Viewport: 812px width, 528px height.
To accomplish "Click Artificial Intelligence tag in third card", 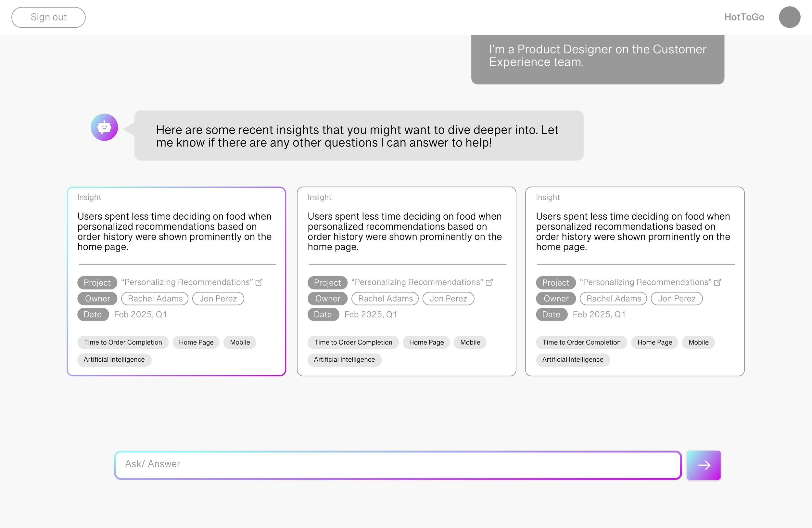I will tap(573, 360).
